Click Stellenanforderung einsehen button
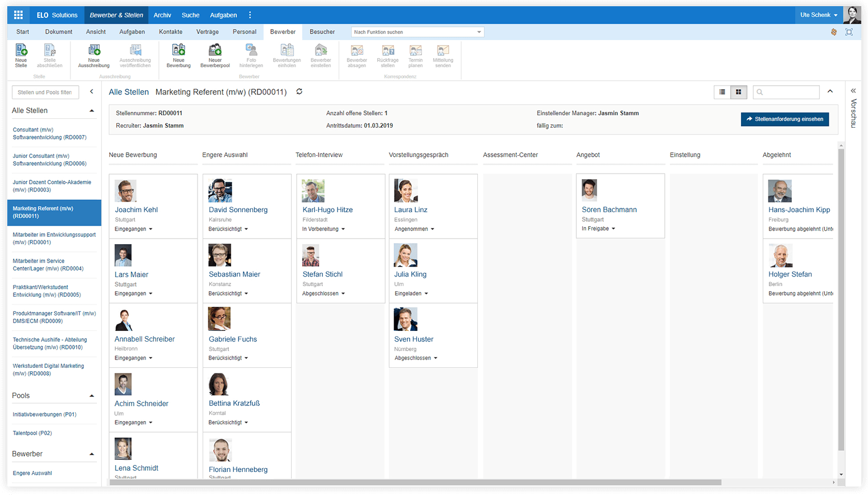The height and width of the screenshot is (495, 868). click(785, 119)
